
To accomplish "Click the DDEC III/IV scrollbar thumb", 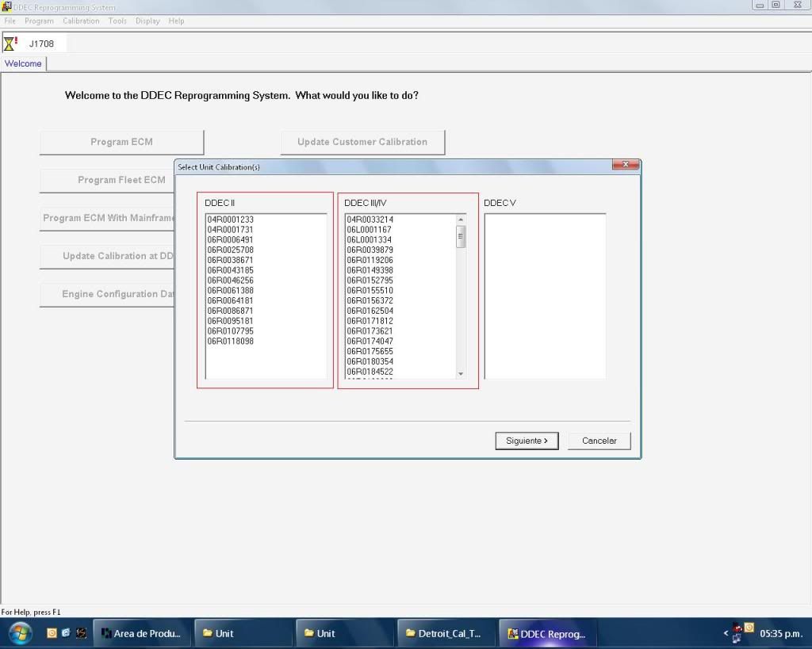I will point(461,237).
